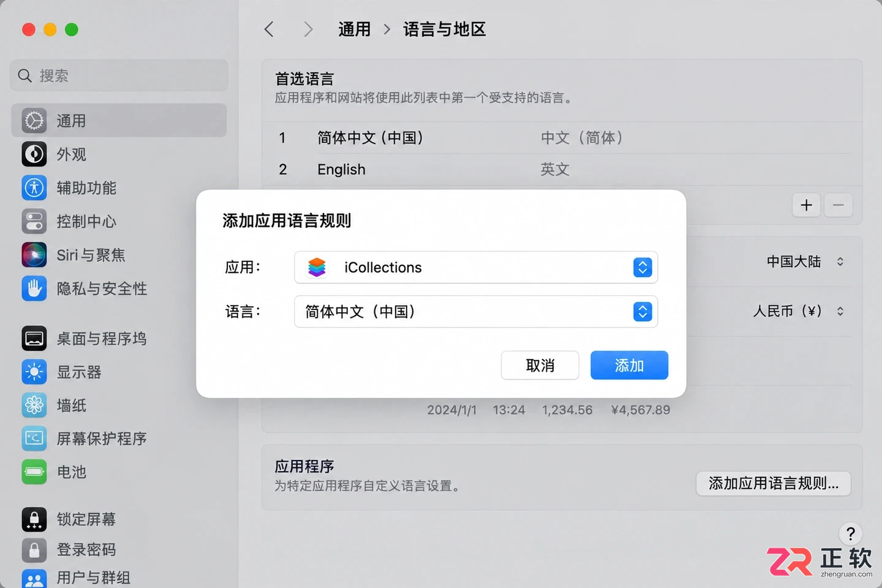This screenshot has height=588, width=882.
Task: Focus the 搜索 search field
Action: pyautogui.click(x=119, y=75)
